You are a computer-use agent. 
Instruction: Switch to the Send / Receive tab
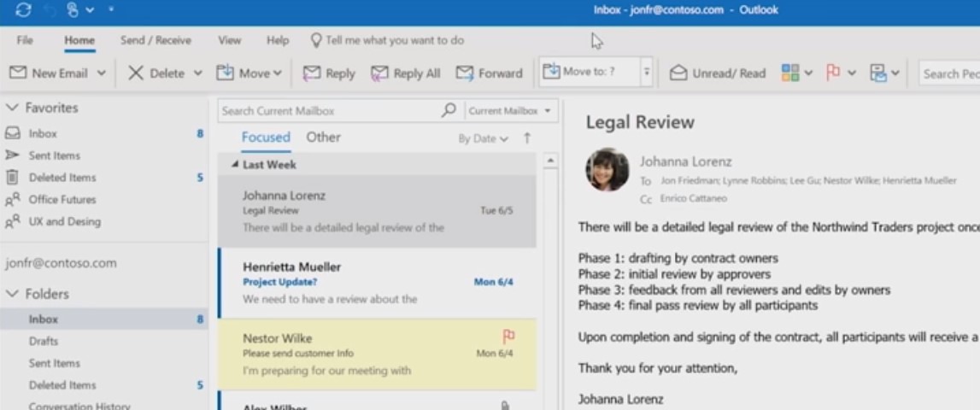coord(156,41)
